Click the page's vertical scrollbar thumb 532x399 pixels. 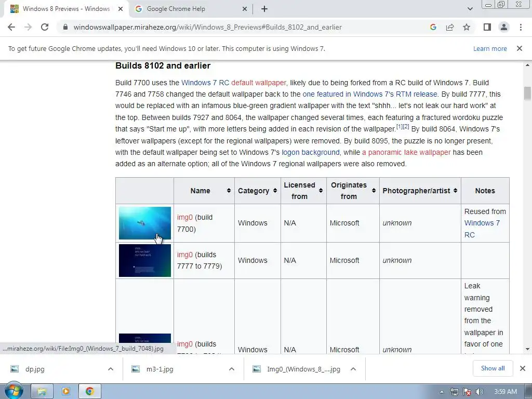[x=527, y=94]
